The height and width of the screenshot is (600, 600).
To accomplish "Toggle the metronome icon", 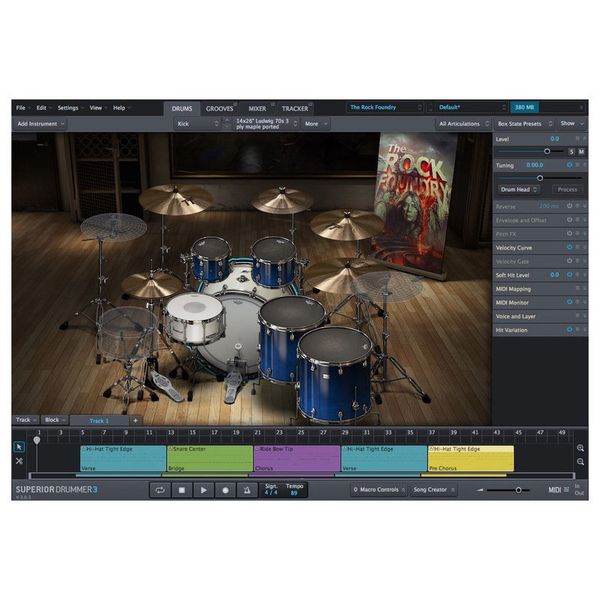I will tap(247, 490).
